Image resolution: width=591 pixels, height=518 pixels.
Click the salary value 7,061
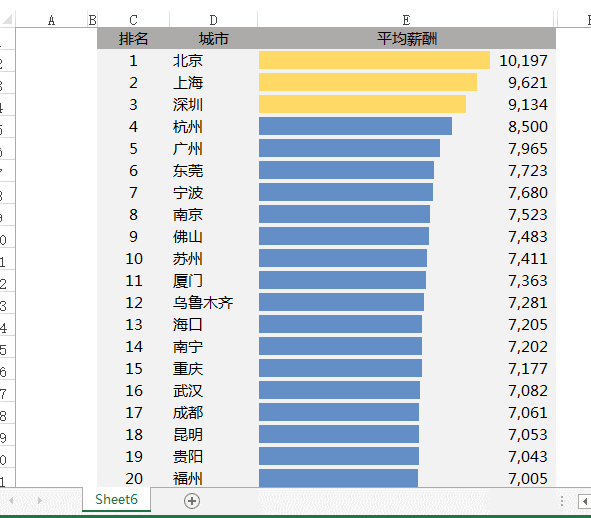pos(527,412)
